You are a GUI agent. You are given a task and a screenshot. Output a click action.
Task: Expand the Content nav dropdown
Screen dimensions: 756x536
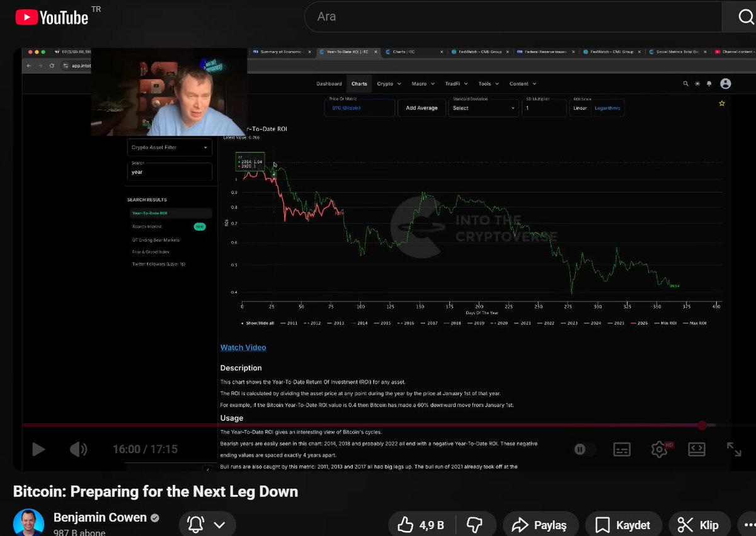point(522,84)
